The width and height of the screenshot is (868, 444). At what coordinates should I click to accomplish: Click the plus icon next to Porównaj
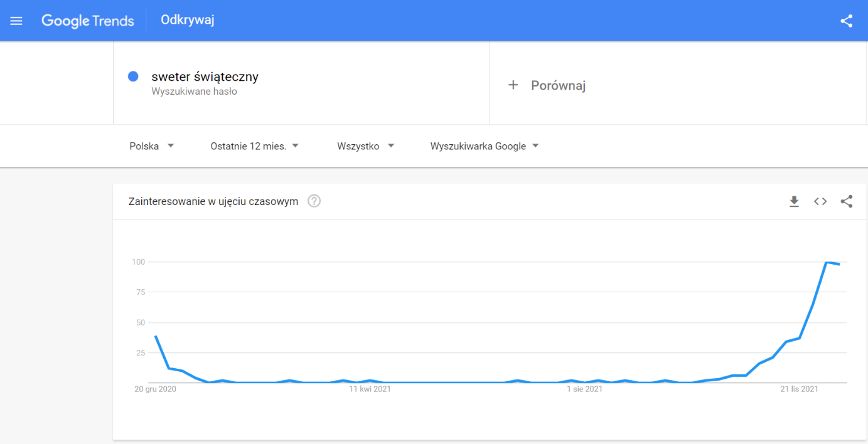tap(513, 85)
